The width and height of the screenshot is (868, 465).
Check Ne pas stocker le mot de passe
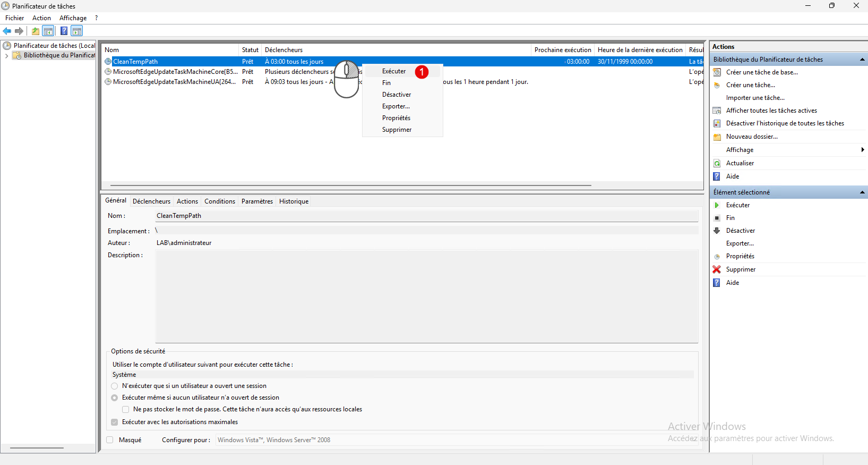click(126, 409)
